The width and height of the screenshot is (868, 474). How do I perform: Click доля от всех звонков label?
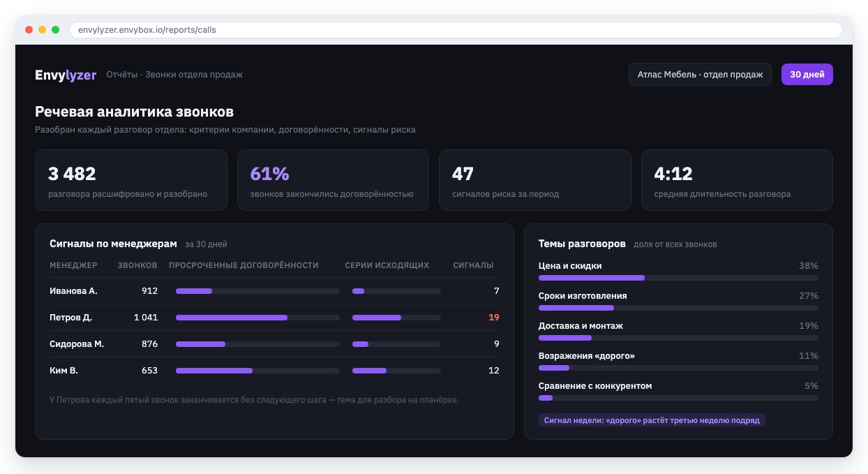(675, 244)
